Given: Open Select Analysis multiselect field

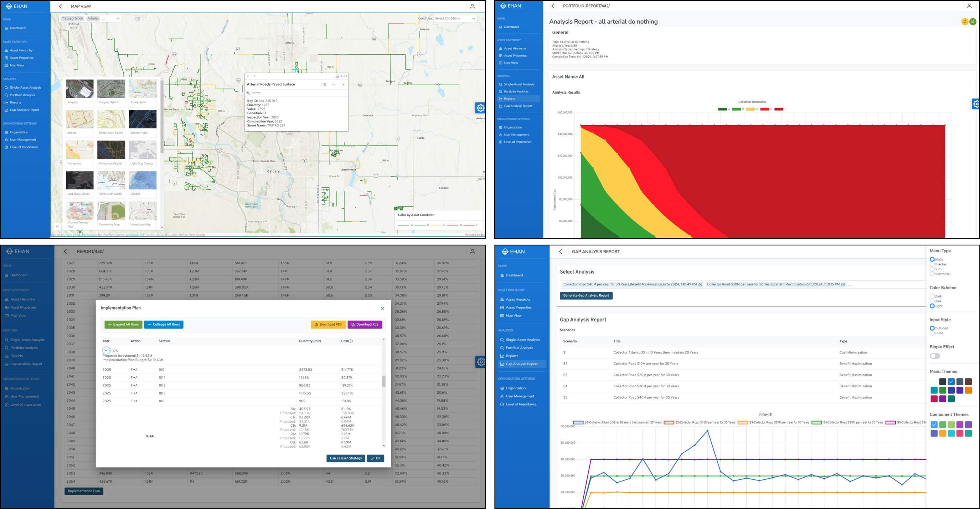Looking at the screenshot, I should coord(742,285).
